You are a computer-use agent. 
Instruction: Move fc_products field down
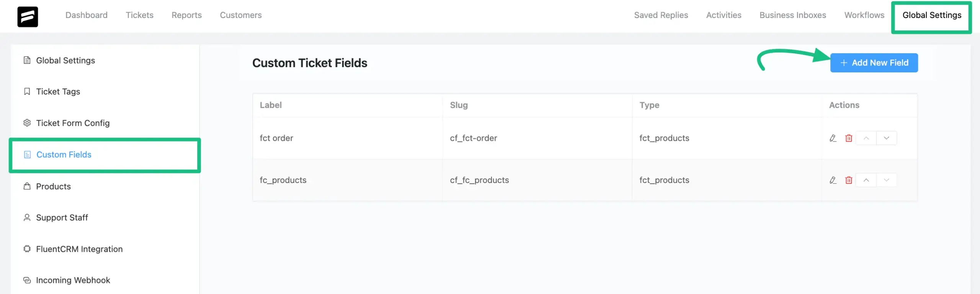click(886, 180)
